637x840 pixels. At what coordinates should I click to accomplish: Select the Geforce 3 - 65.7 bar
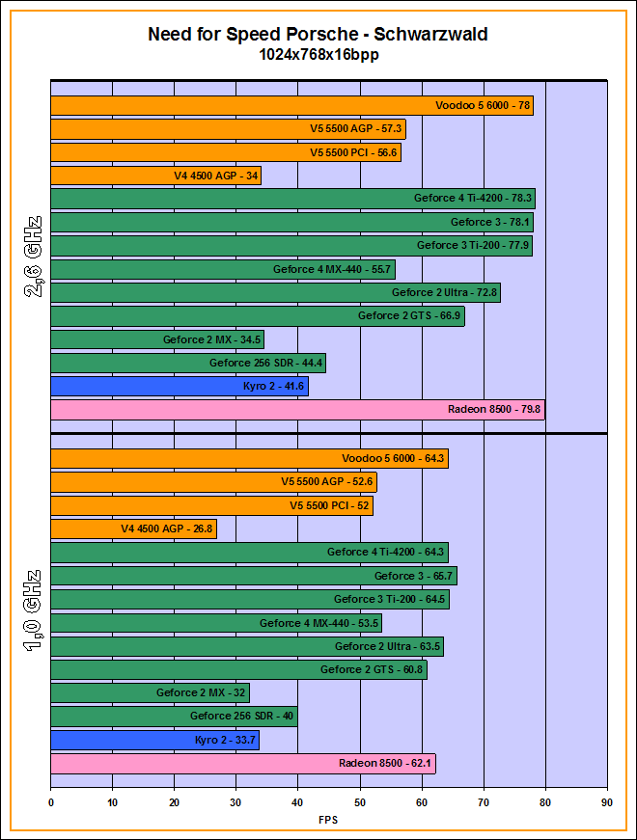pos(253,576)
